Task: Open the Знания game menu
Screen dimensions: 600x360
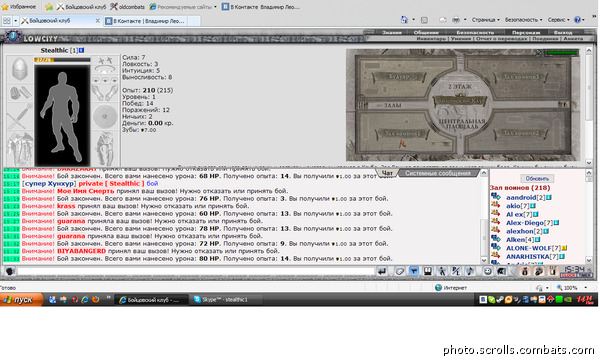Action: tap(392, 33)
